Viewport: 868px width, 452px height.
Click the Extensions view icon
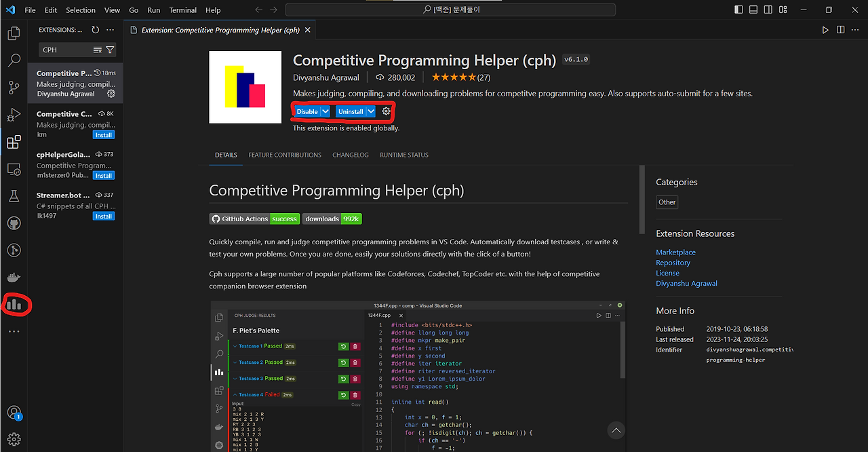[x=14, y=142]
